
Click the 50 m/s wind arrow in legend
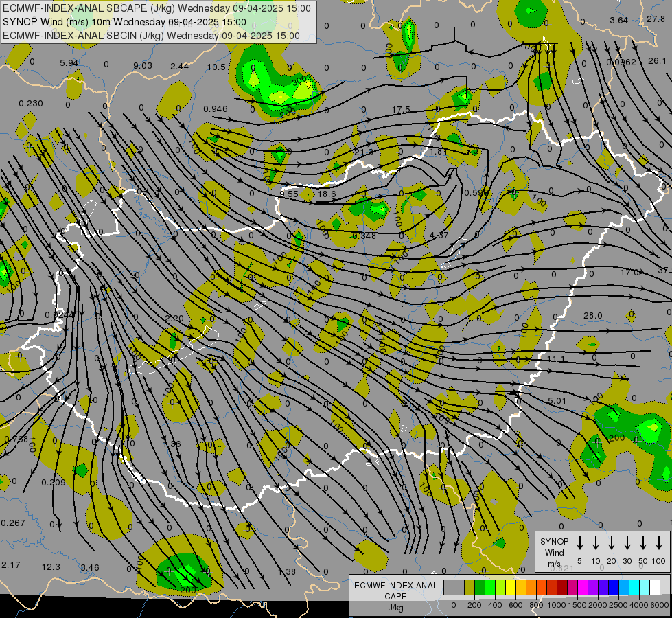coord(643,542)
